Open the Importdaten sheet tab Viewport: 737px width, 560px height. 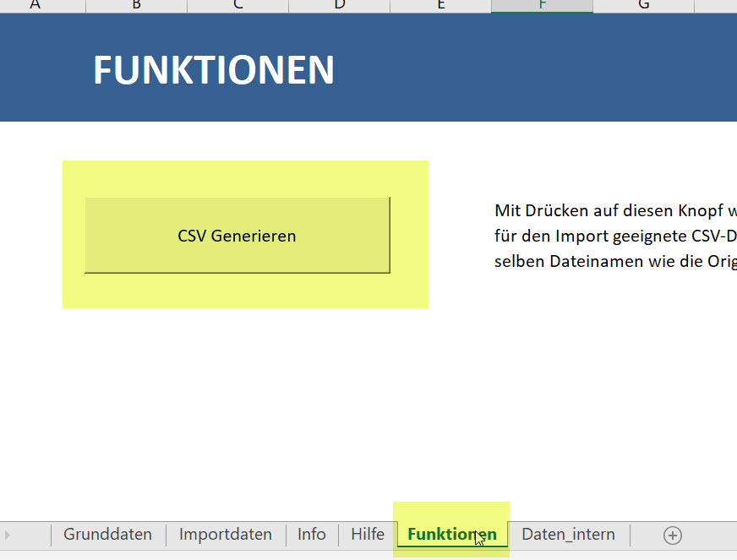click(x=226, y=535)
